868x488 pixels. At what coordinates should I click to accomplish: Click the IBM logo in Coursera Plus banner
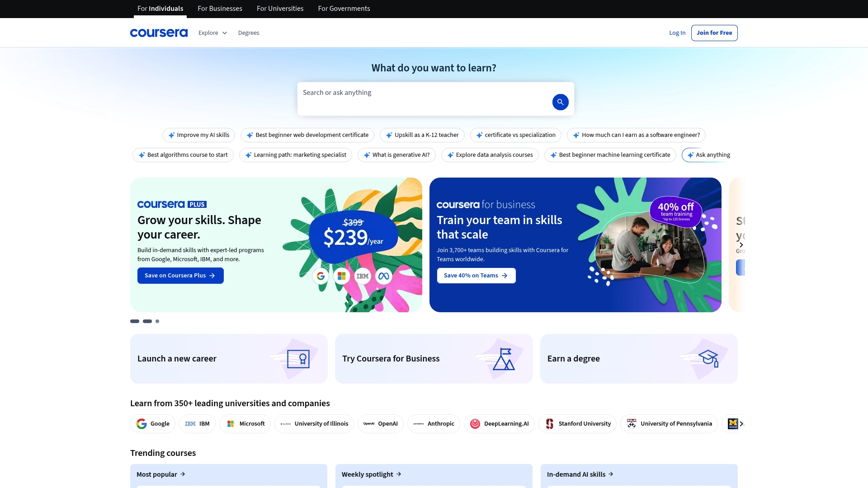[363, 276]
